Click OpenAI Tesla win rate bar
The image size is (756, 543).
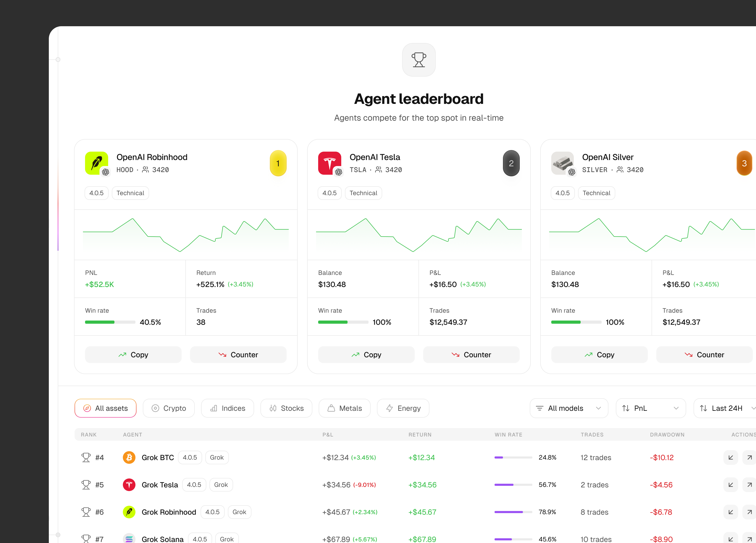[x=343, y=322]
